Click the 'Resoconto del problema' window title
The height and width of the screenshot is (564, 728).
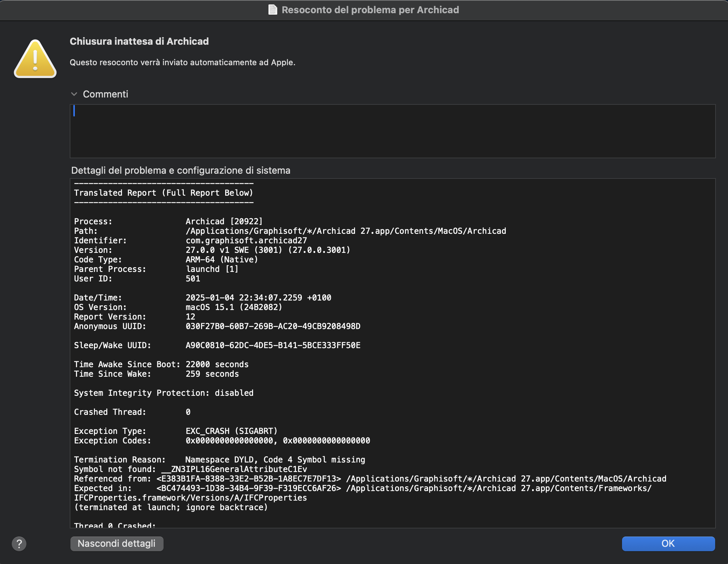tap(370, 10)
